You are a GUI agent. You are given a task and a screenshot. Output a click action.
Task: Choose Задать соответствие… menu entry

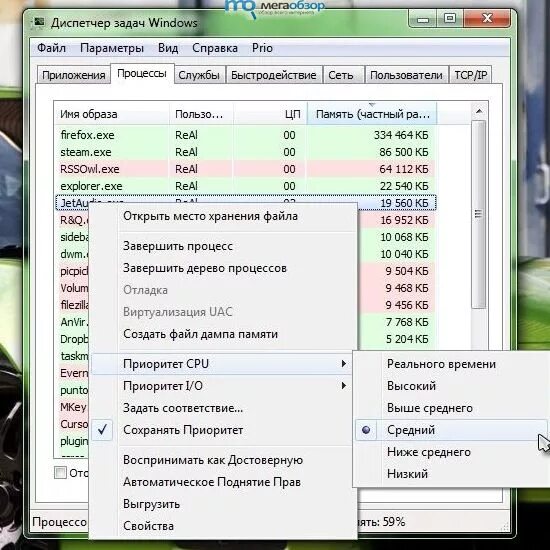[x=222, y=408]
